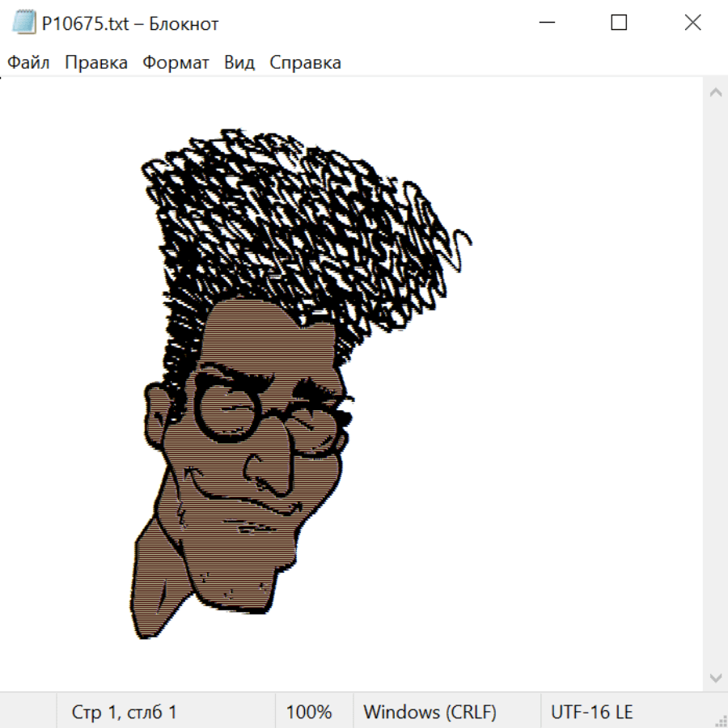This screenshot has height=728, width=728.
Task: Open the Формат menu
Action: pos(176,63)
